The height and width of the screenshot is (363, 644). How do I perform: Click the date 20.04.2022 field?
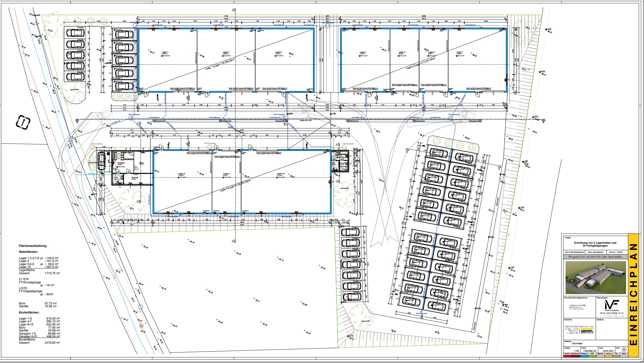click(x=608, y=351)
